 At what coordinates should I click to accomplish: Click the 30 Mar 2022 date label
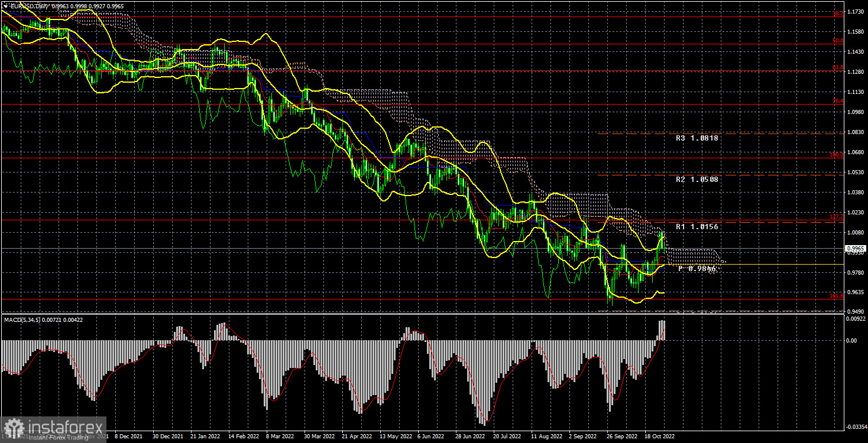(x=319, y=437)
